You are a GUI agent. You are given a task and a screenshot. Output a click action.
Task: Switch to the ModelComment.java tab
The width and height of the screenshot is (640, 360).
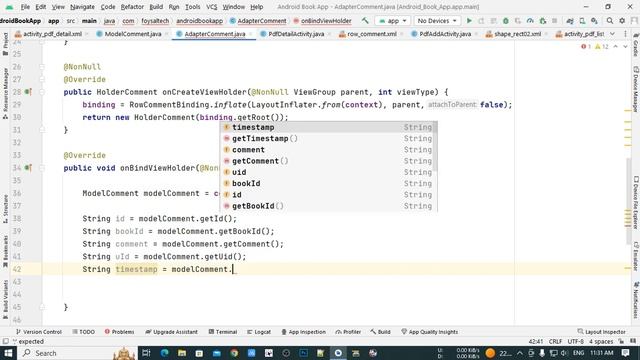[x=133, y=34]
